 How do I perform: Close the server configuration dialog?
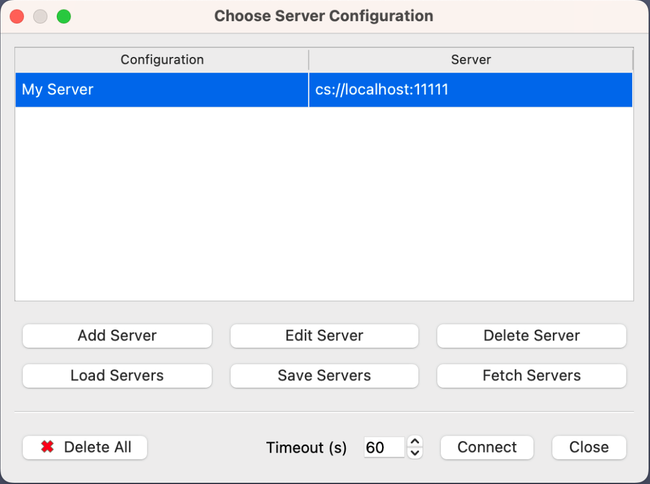589,447
